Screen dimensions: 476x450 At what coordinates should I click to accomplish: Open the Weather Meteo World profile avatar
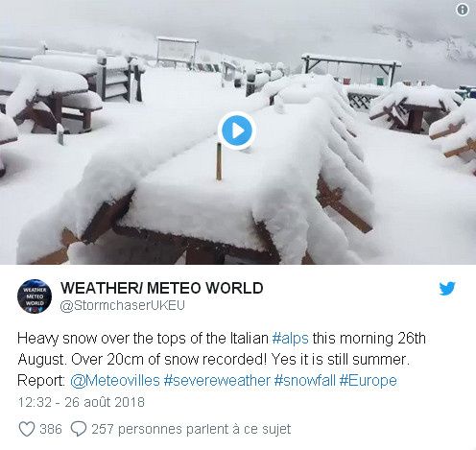pyautogui.click(x=35, y=296)
